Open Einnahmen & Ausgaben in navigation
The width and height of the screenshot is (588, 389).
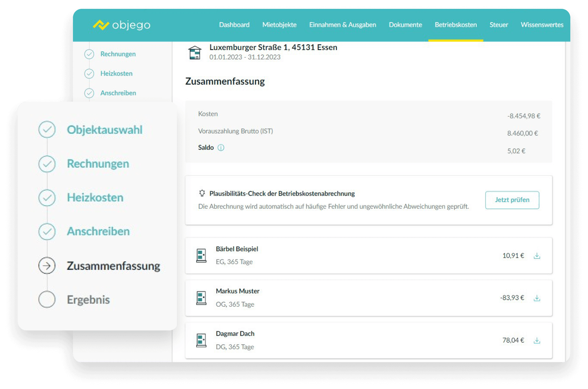[x=342, y=25]
